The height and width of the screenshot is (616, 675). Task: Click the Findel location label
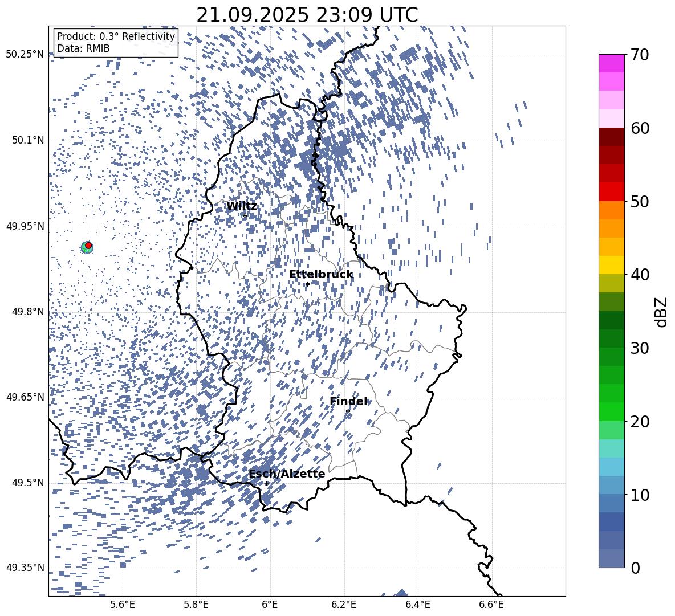[x=348, y=401]
